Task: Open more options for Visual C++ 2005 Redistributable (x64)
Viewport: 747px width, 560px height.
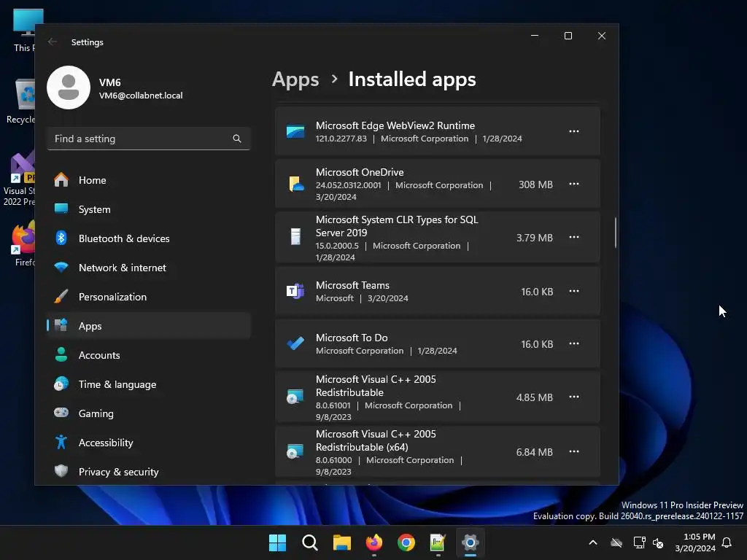Action: [574, 451]
